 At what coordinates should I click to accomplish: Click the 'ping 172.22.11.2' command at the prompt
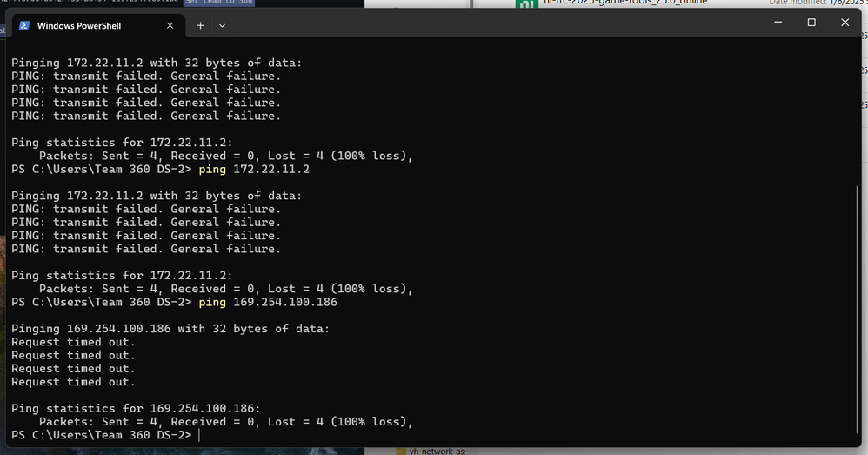pos(254,170)
